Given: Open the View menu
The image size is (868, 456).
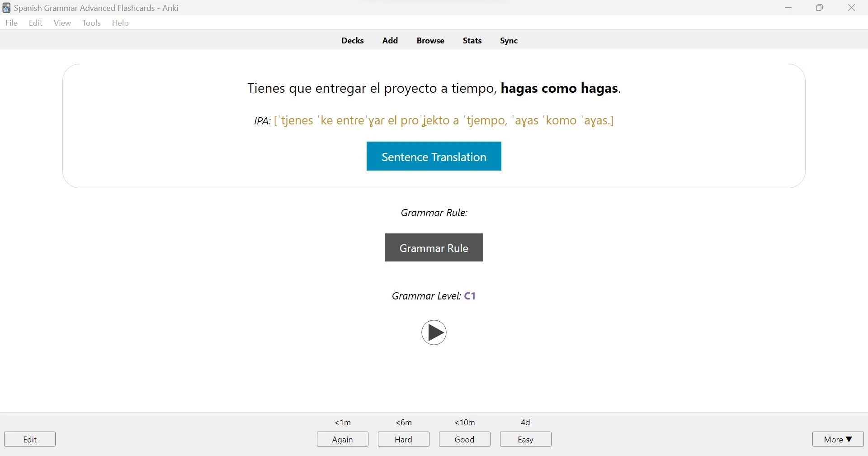Looking at the screenshot, I should point(62,23).
